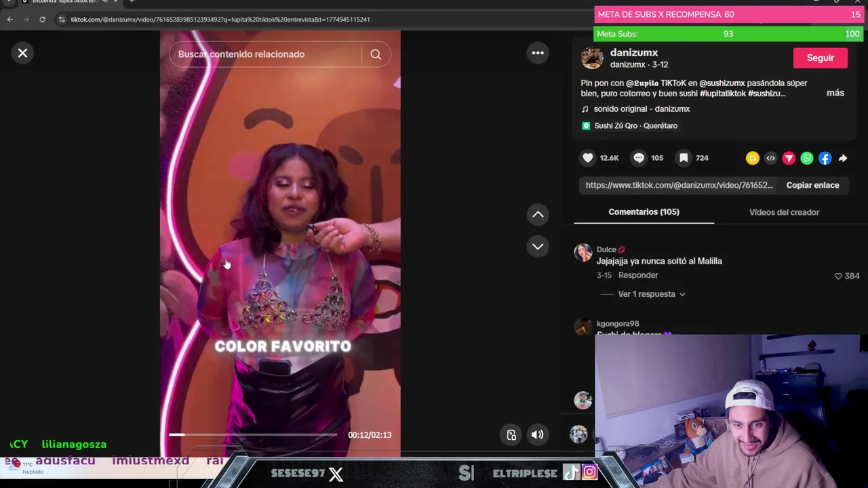Image resolution: width=868 pixels, height=488 pixels.
Task: Click the danizumx username heading
Action: coord(634,52)
